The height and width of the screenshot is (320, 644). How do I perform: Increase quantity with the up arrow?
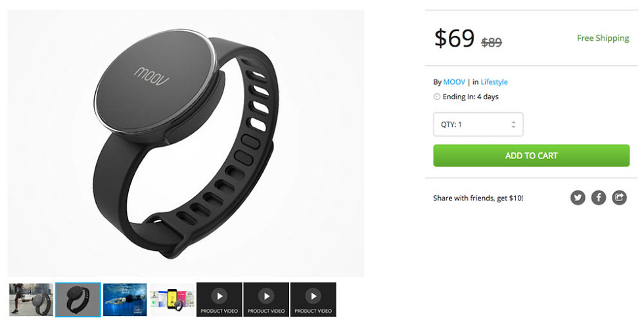click(513, 122)
